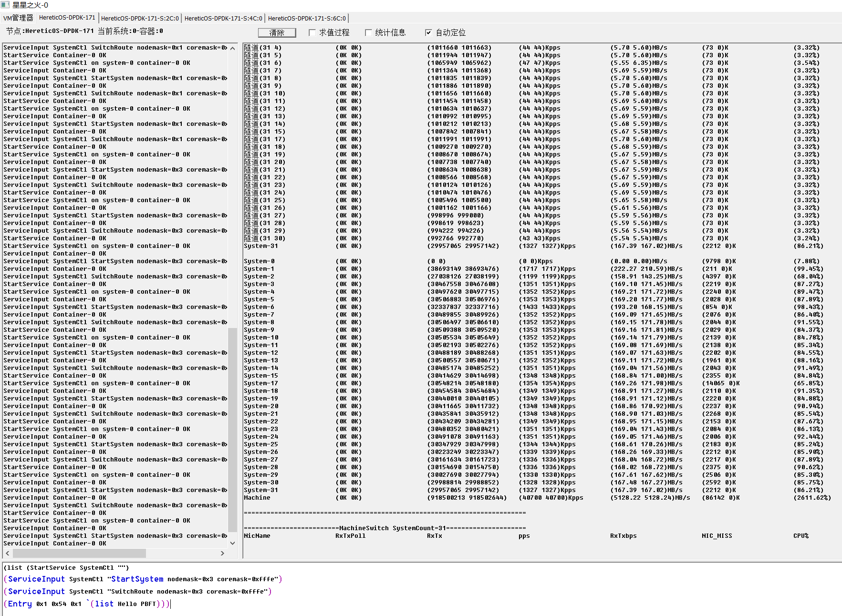Click the log panel scroll-up arrow
Image resolution: width=842 pixels, height=616 pixels.
pos(232,48)
